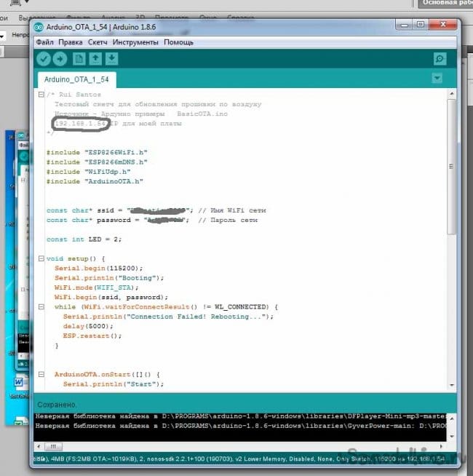Collapse the ArduinoOTA.onStart code fold
473x476 pixels.
pyautogui.click(x=41, y=374)
